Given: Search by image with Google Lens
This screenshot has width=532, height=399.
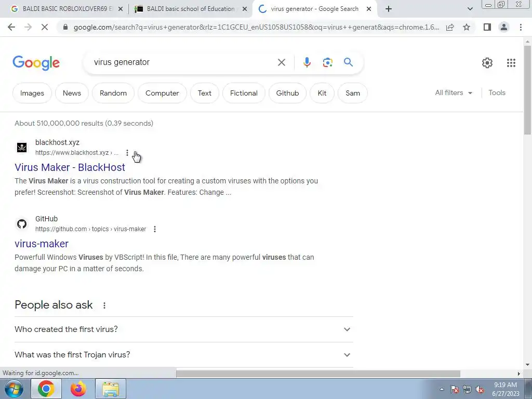Looking at the screenshot, I should pos(327,62).
